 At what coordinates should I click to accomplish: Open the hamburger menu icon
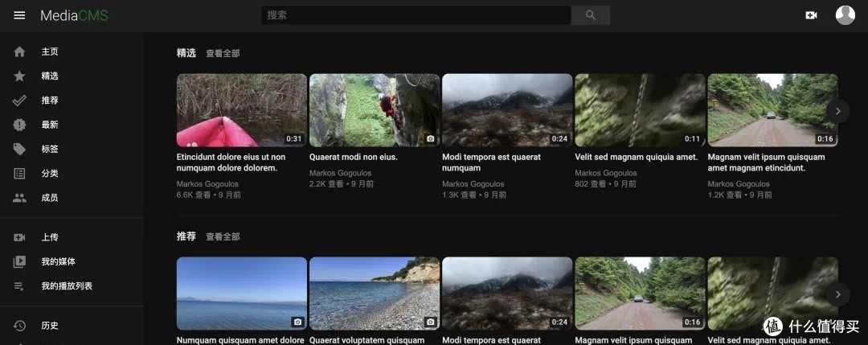19,15
